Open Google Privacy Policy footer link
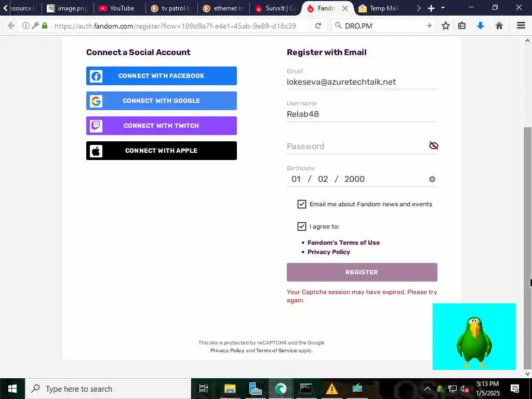This screenshot has height=399, width=532. tap(227, 351)
